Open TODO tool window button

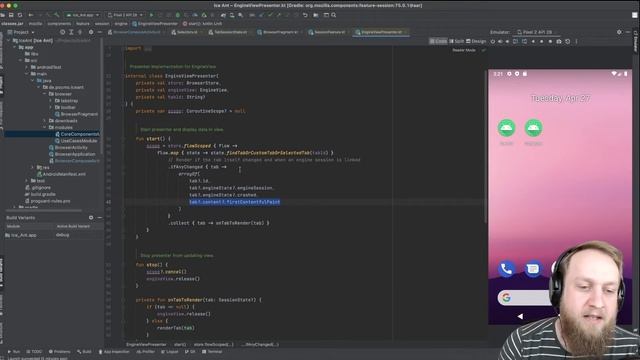pos(34,351)
